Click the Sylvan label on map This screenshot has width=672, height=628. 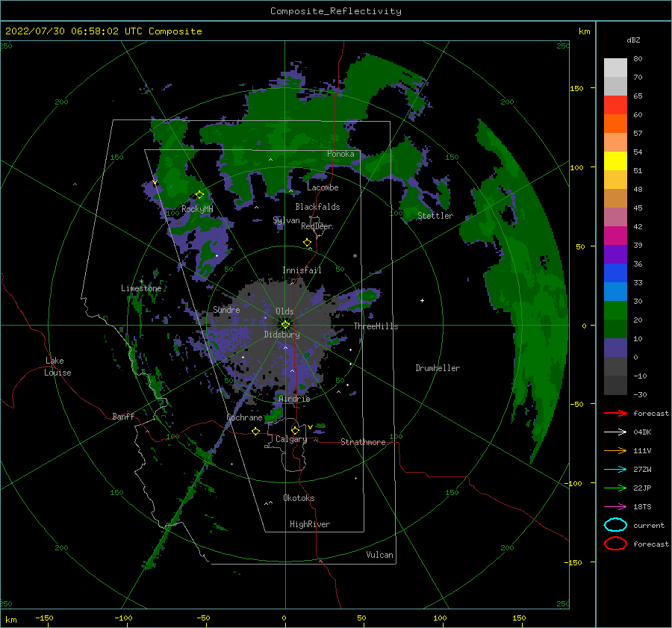click(286, 220)
